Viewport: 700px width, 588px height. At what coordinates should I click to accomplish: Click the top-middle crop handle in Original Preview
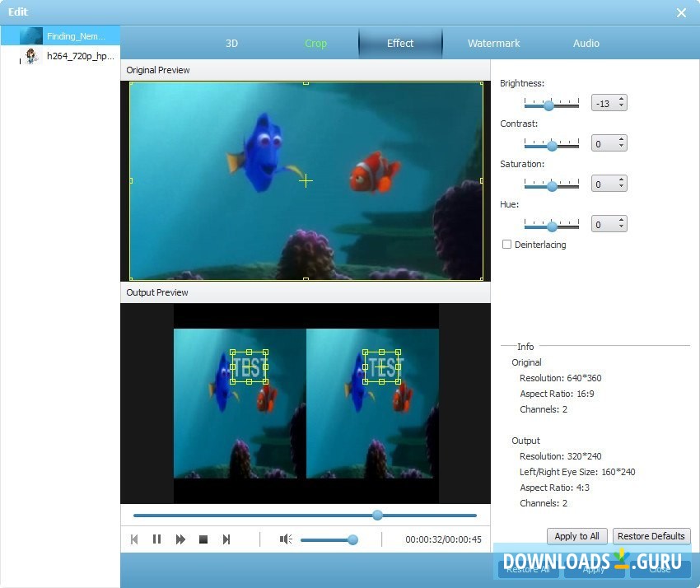tap(306, 82)
